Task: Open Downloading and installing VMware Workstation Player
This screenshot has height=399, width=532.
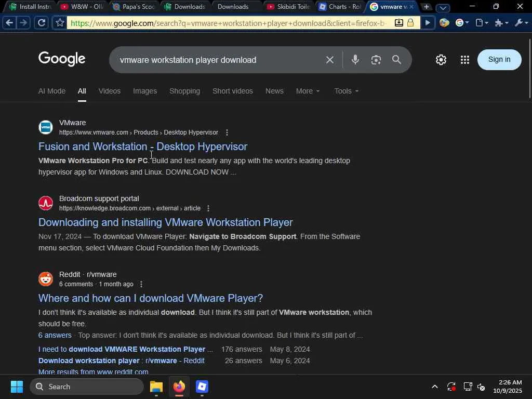Action: point(166,222)
